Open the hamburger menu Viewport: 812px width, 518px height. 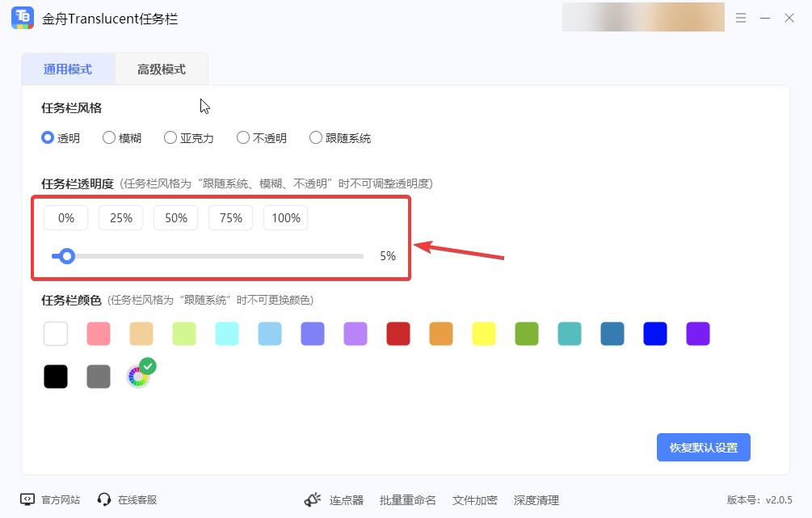[x=741, y=18]
